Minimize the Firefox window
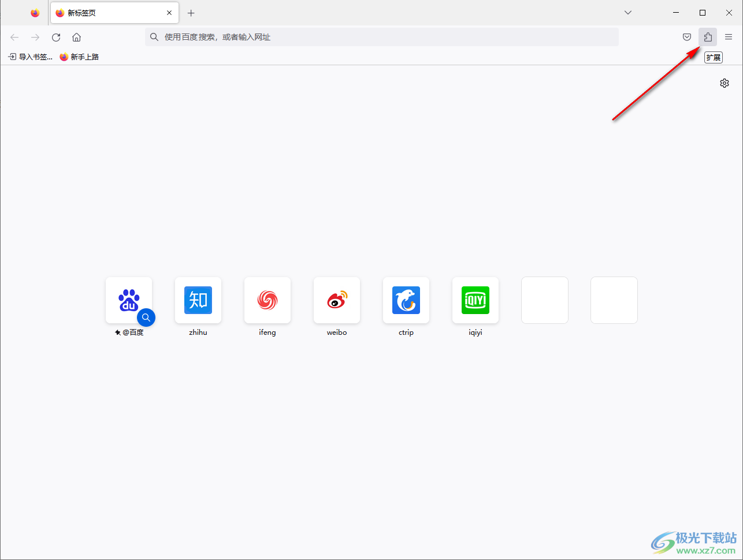The height and width of the screenshot is (560, 743). [x=676, y=13]
